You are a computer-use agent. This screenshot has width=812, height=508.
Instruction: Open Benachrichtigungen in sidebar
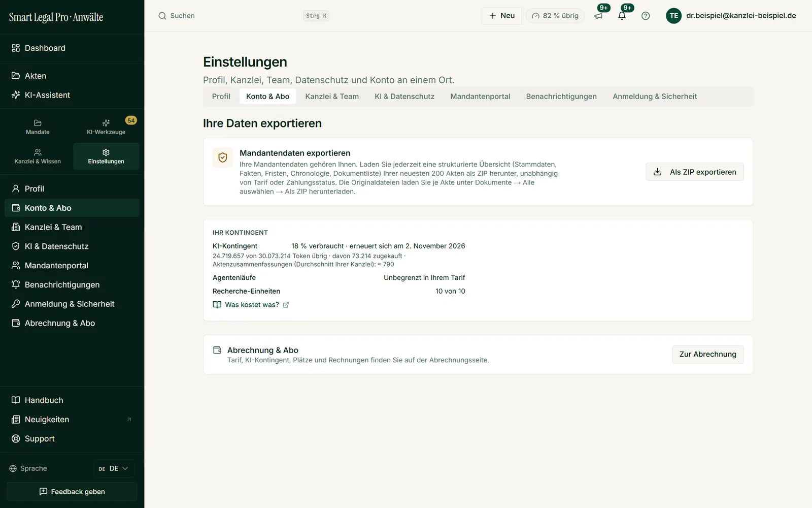click(x=72, y=284)
